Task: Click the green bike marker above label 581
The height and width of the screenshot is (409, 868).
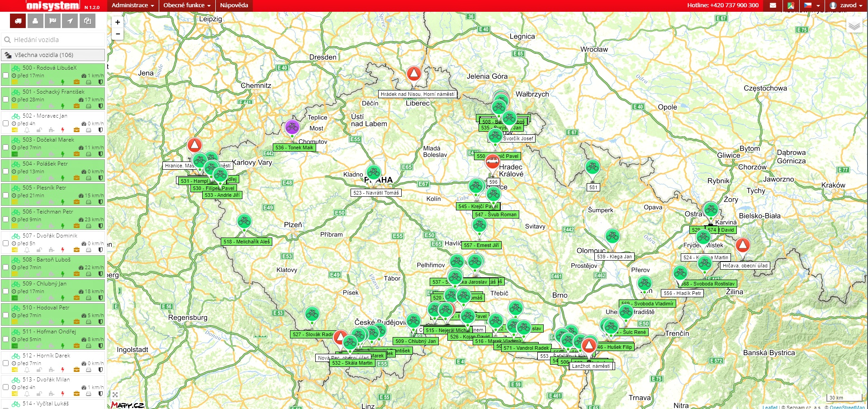Action: [x=593, y=167]
